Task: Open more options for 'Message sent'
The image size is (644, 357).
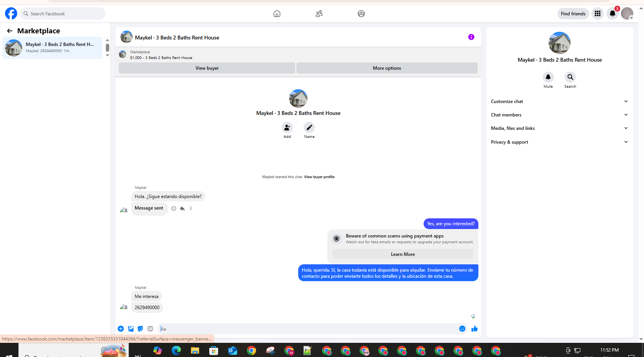Action: tap(191, 208)
